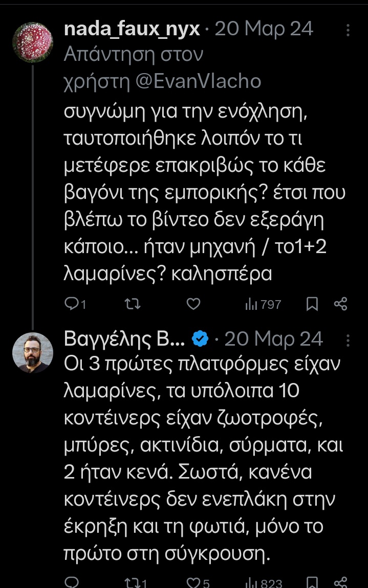The width and height of the screenshot is (368, 588).
Task: Open more options menu on nada_faux_nyx tweet
Action: [348, 30]
